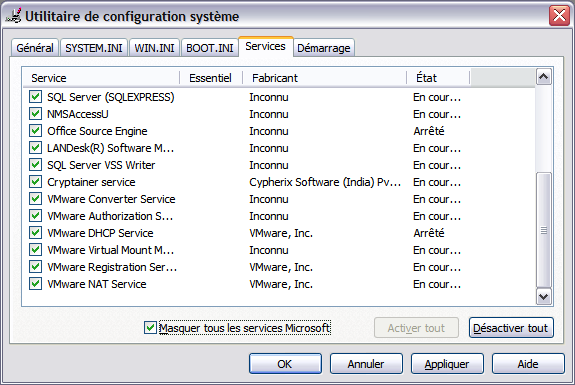Click VMware, Inc. manufacturer of NAT Service
The height and width of the screenshot is (385, 575).
pos(281,284)
